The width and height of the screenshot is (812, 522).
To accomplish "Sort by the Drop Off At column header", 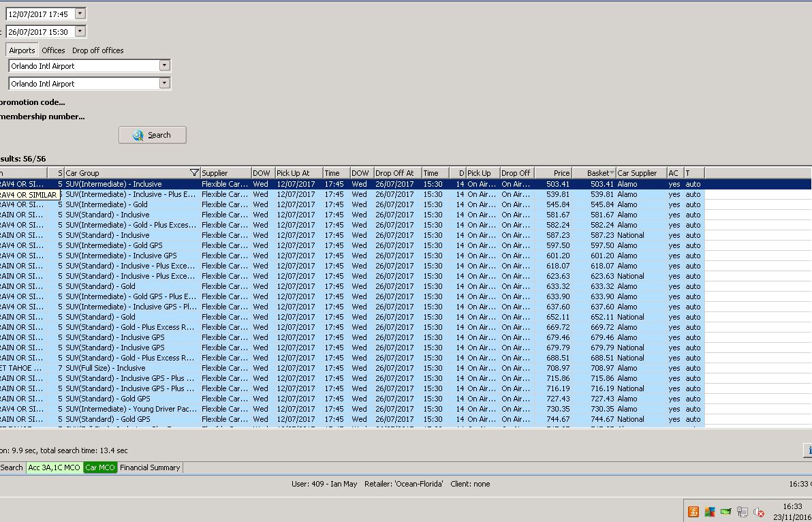I will [398, 173].
